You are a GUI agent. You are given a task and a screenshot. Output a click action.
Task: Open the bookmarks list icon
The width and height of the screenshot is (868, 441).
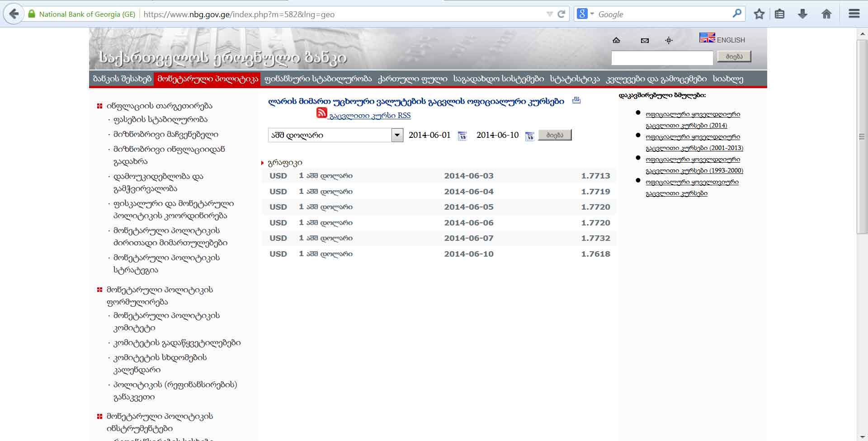[780, 14]
